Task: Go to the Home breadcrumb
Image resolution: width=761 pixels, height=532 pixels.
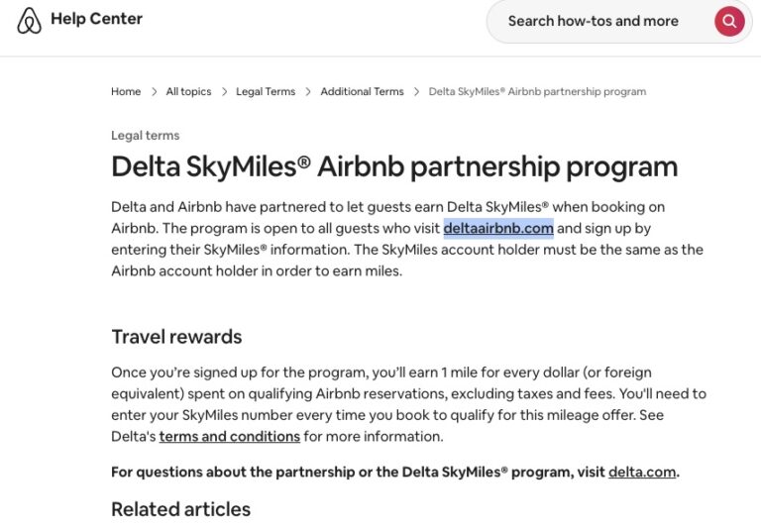Action: point(126,92)
